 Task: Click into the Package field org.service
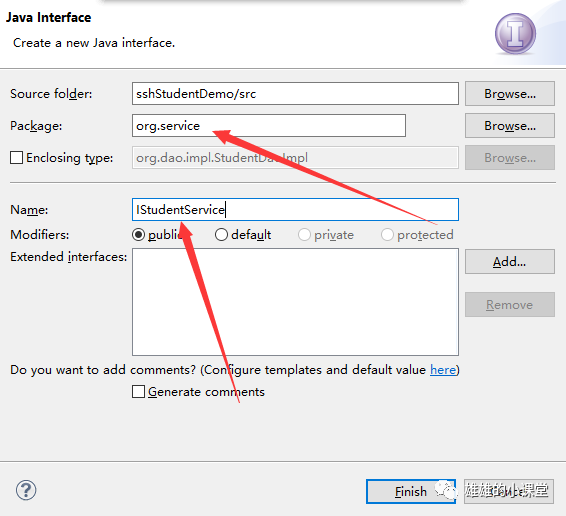[x=269, y=126]
